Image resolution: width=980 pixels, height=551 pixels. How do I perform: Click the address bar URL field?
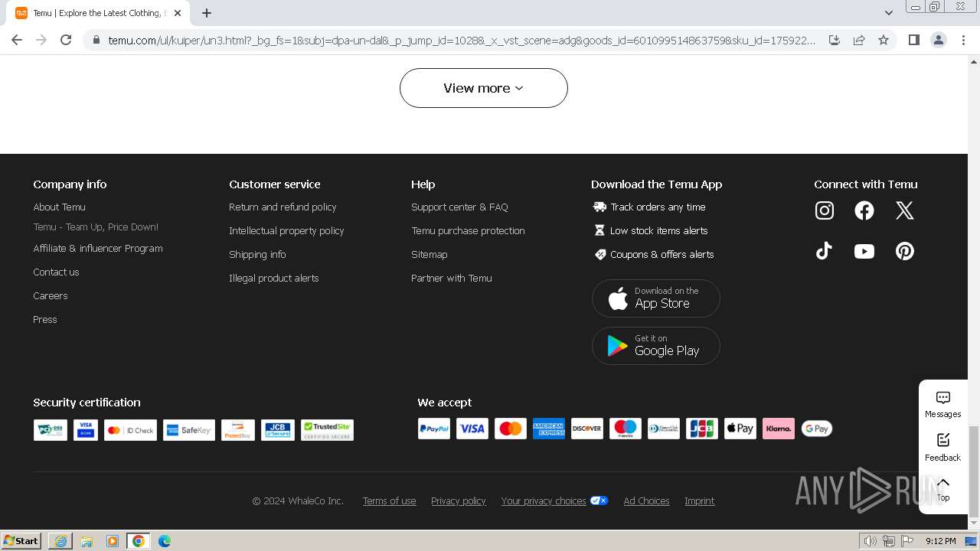click(462, 40)
